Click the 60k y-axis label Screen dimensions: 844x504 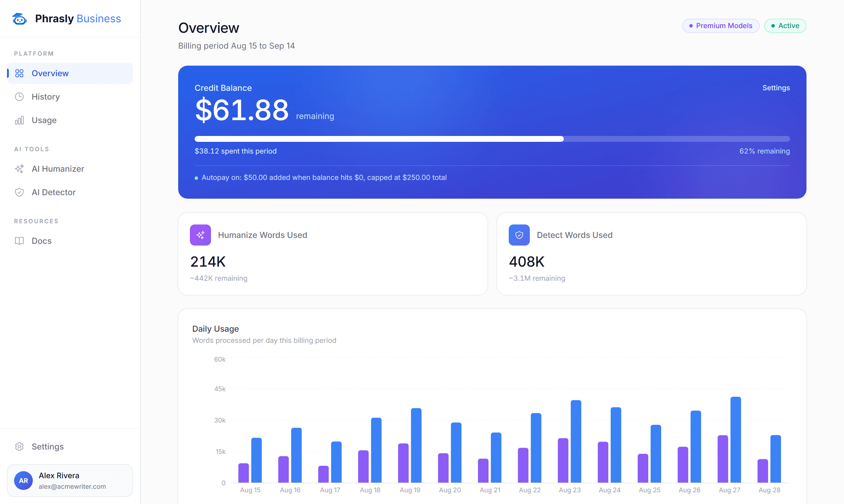[220, 359]
